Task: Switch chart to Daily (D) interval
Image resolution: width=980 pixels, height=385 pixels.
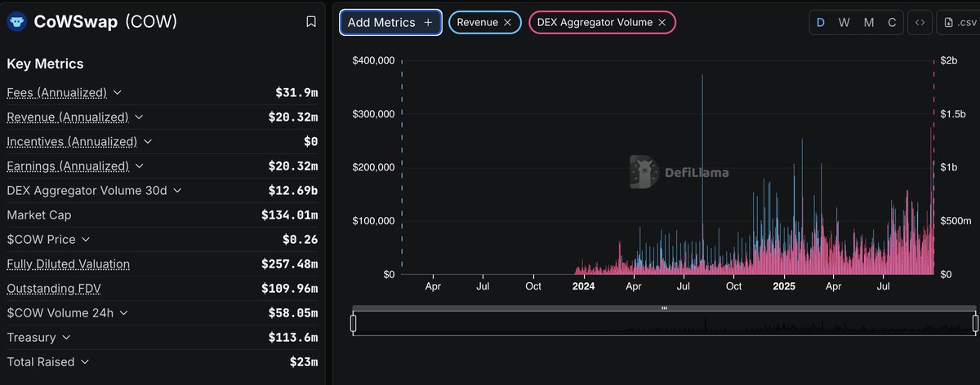Action: 822,23
